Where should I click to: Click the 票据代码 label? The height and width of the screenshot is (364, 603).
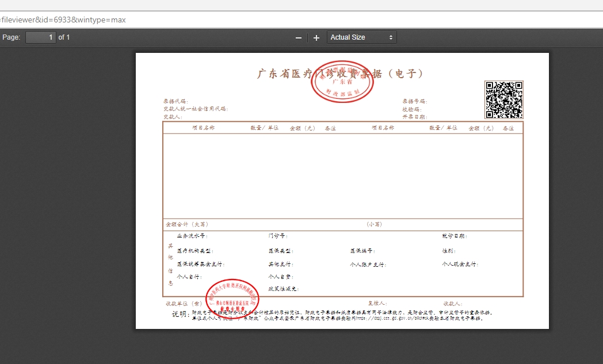click(x=175, y=101)
